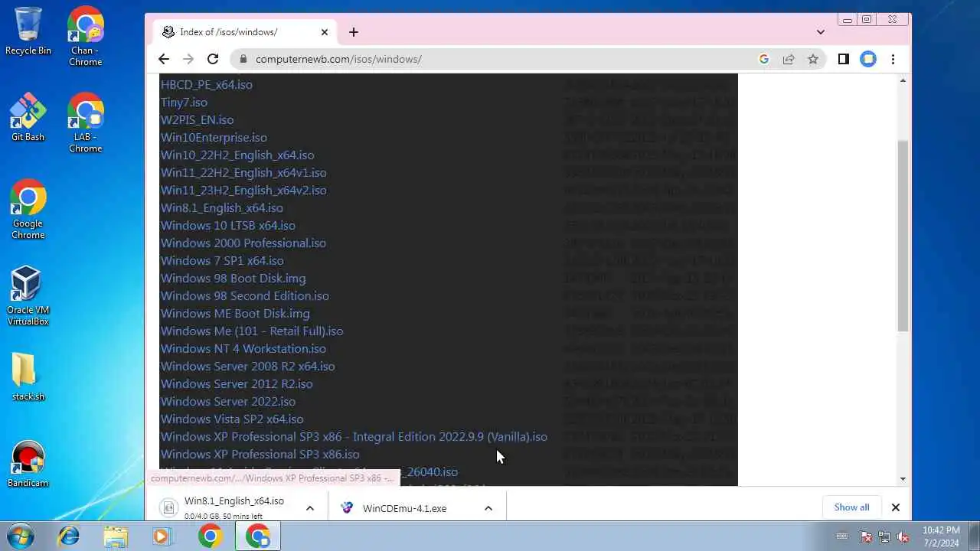Click the address bar URL

tap(338, 59)
